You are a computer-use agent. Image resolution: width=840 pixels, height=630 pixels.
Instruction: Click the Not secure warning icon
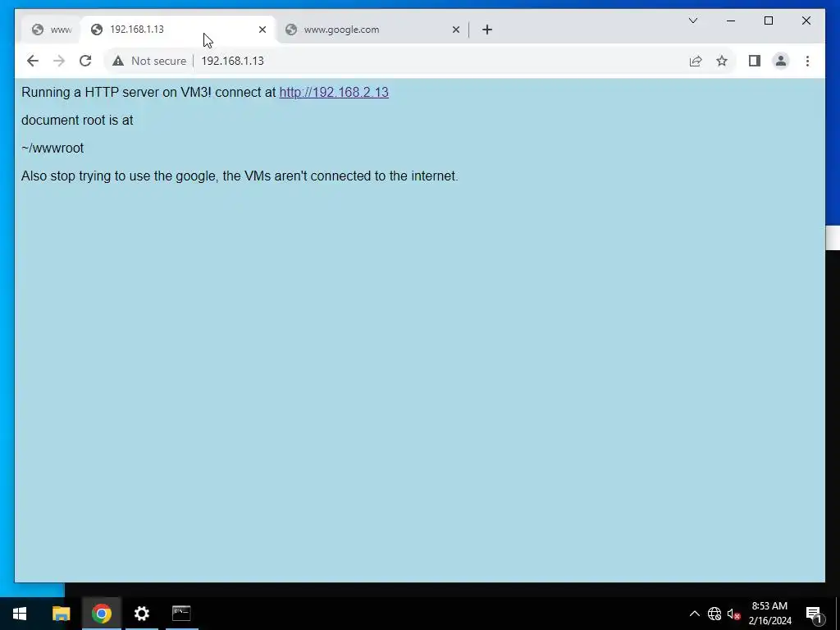point(118,61)
